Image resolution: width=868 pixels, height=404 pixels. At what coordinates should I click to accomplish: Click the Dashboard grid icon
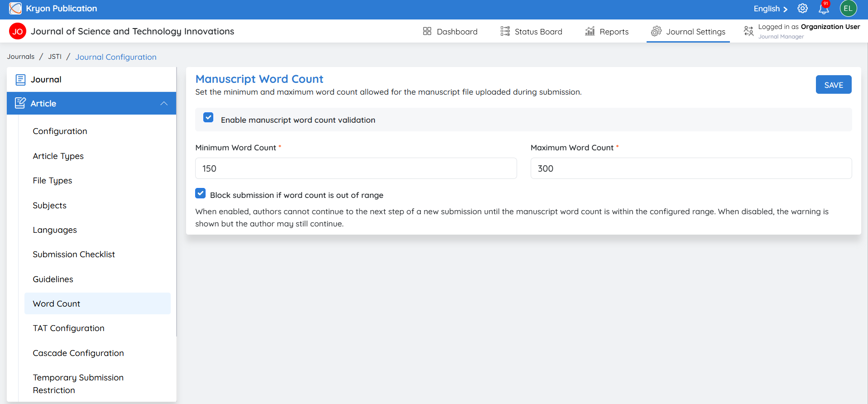(427, 31)
